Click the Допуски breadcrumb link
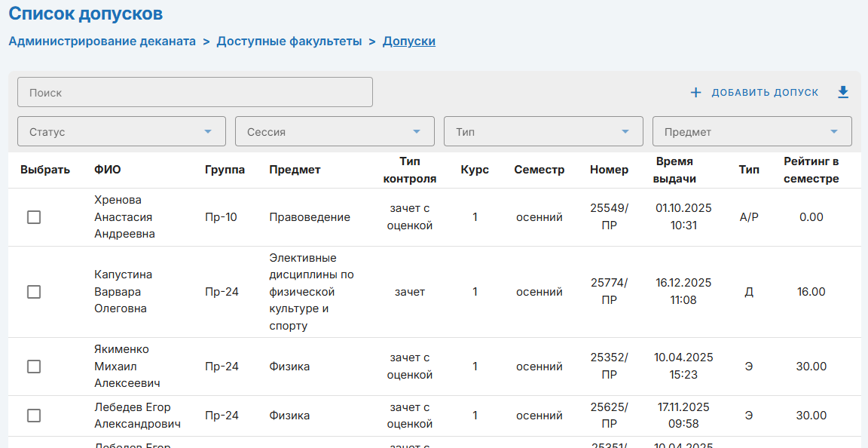Screen dimensions: 868x448 pyautogui.click(x=409, y=41)
